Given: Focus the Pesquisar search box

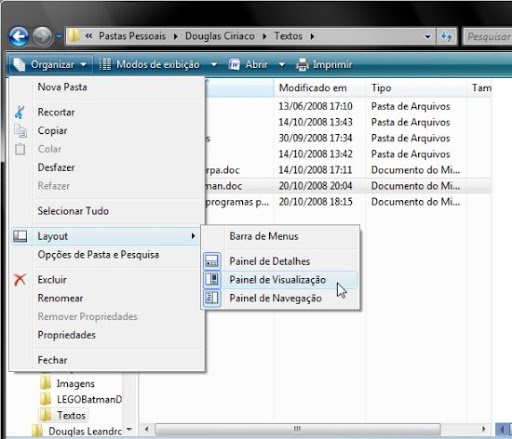Looking at the screenshot, I should point(488,36).
